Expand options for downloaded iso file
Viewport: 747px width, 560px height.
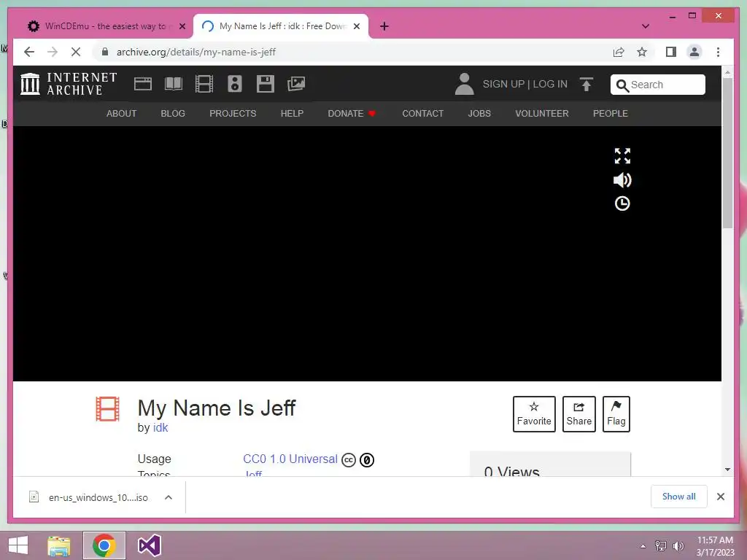pyautogui.click(x=169, y=497)
